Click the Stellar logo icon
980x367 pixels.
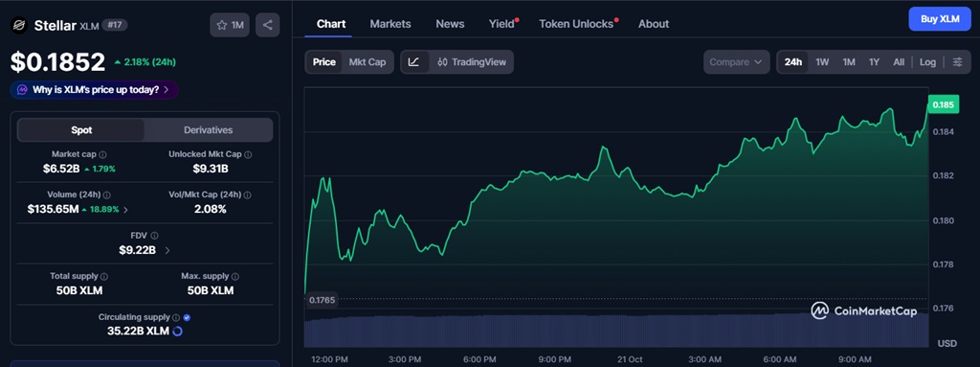19,25
